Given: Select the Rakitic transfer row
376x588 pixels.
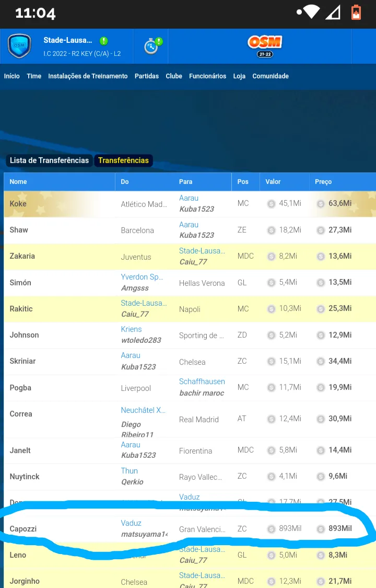Looking at the screenshot, I should click(x=190, y=309).
